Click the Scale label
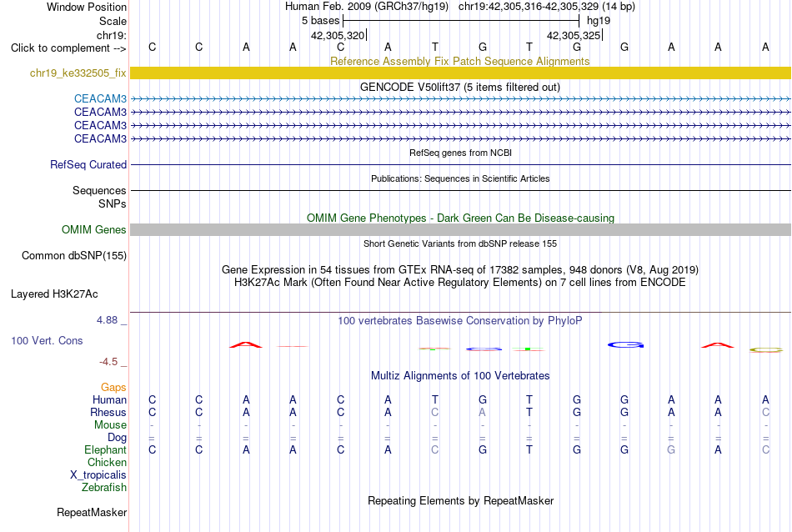This screenshot has height=532, width=792. (113, 21)
